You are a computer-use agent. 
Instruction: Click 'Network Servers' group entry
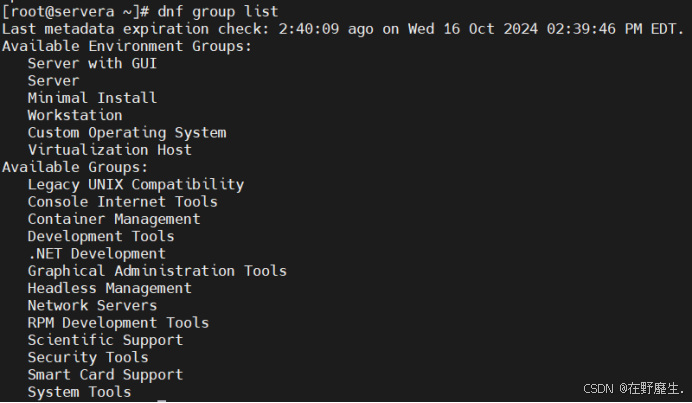pyautogui.click(x=92, y=305)
